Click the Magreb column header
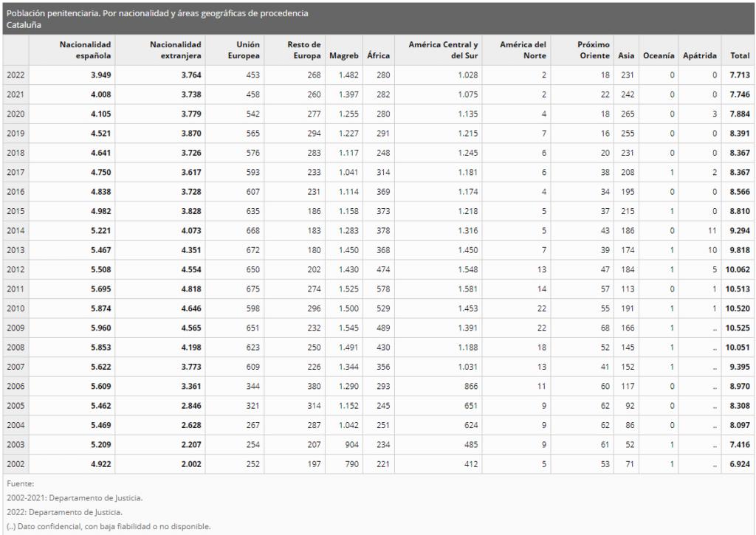The height and width of the screenshot is (535, 756). [x=344, y=55]
